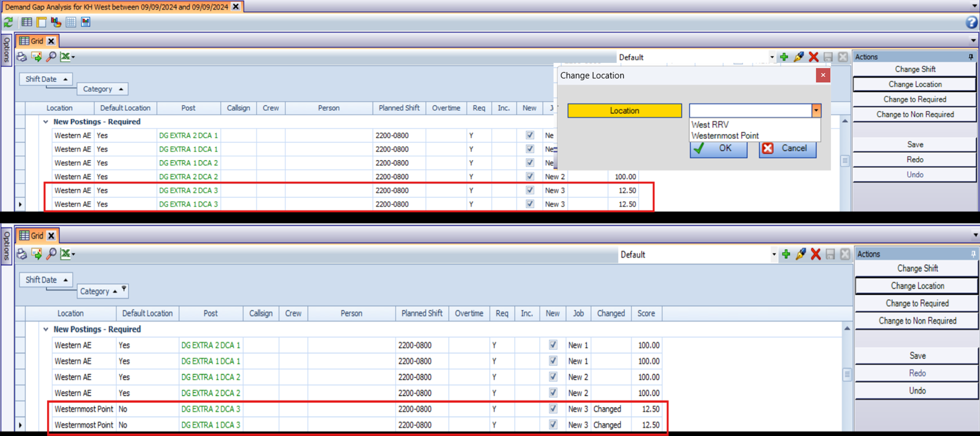Select Westernmost Point from location list
980x436 pixels.
(x=725, y=136)
